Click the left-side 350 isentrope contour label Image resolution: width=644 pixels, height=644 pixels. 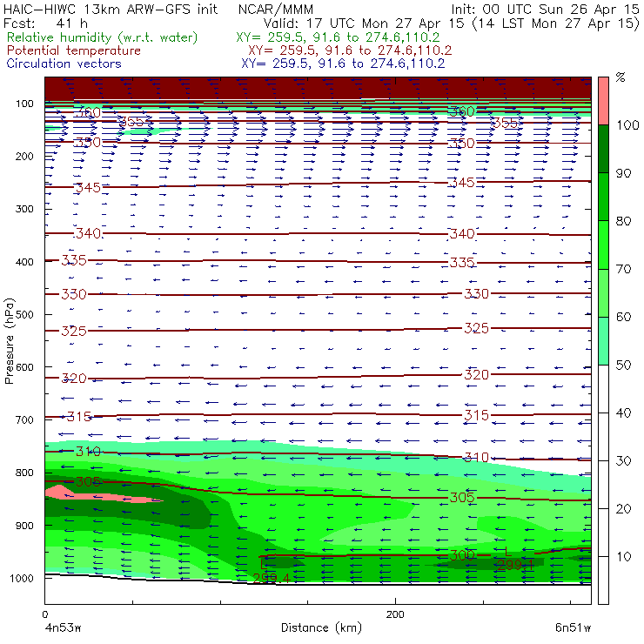[88, 142]
